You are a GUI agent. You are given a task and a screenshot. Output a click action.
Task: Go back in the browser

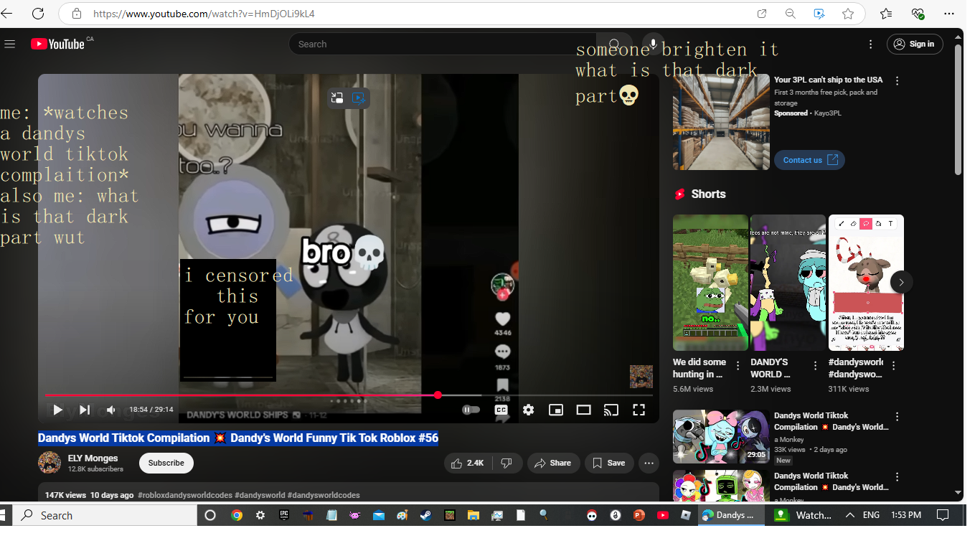[6, 14]
